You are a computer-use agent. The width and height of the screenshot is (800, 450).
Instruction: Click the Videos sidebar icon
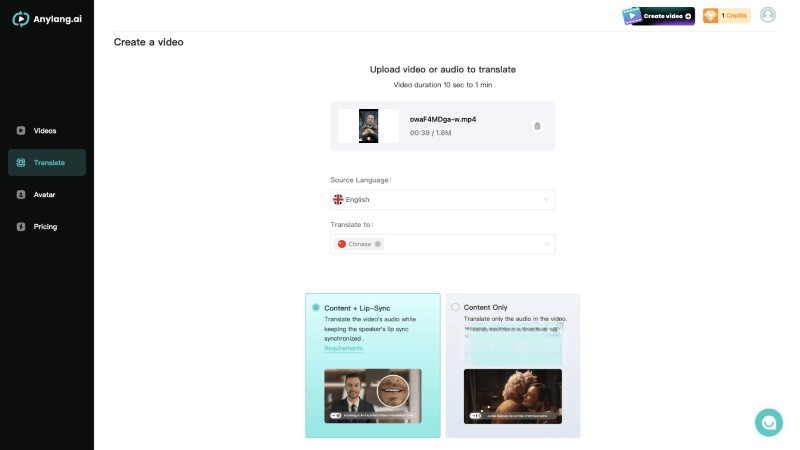[x=21, y=131]
